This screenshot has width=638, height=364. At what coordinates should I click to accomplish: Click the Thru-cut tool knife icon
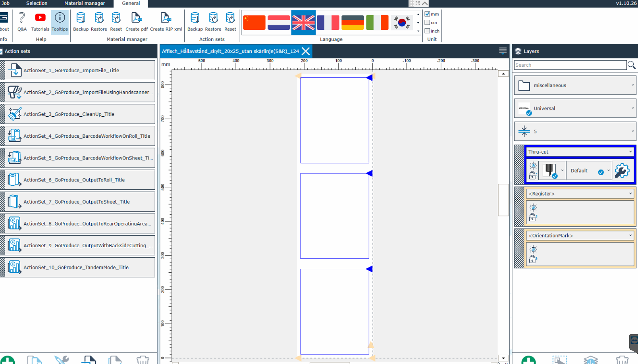(x=549, y=171)
